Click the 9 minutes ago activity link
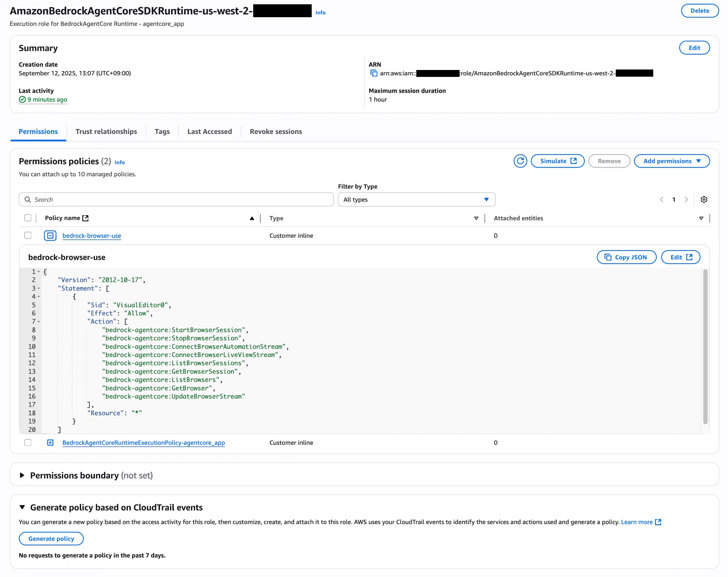 47,100
